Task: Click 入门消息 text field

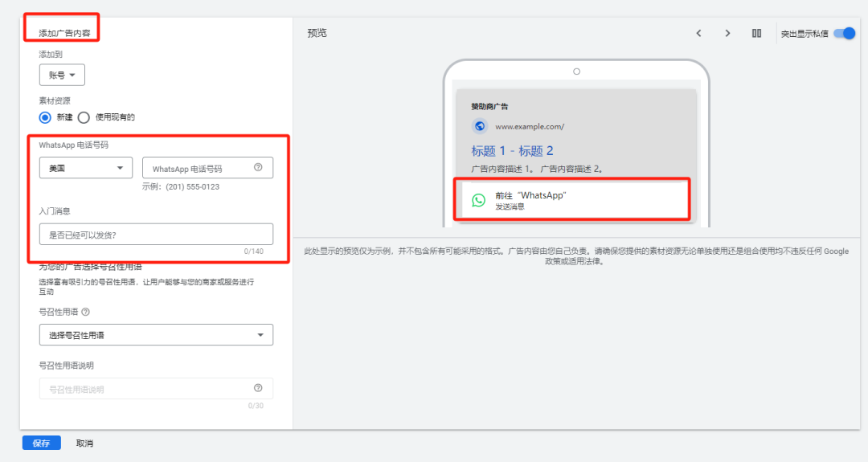Action: (x=156, y=234)
